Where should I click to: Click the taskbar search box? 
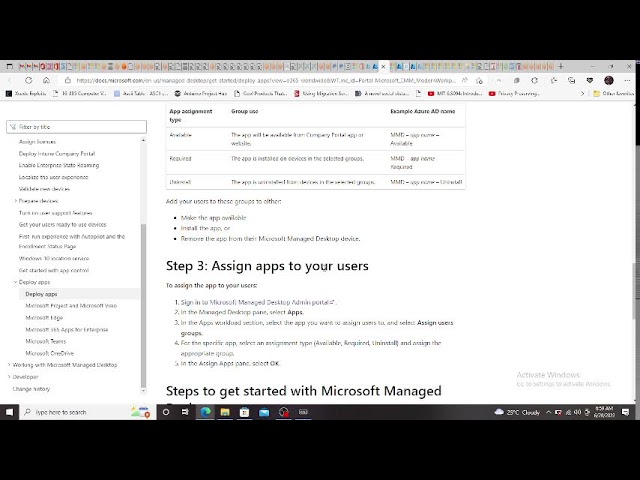[88, 412]
